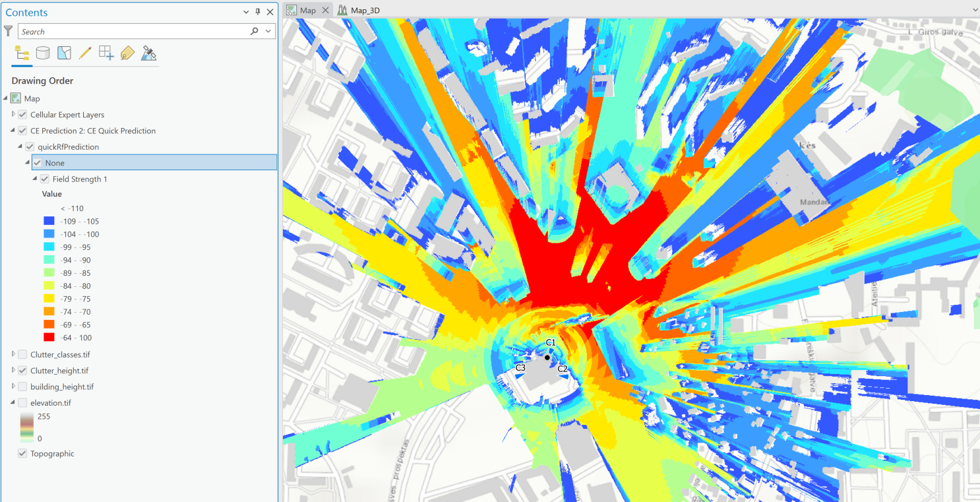Screen dimensions: 980x502
Task: Collapse Field Strength 1 legend
Action: point(35,179)
